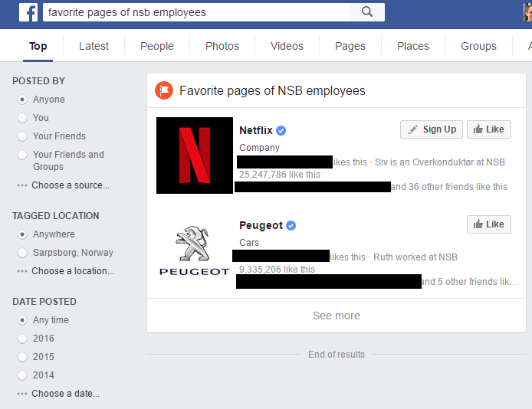This screenshot has height=409, width=532.
Task: Click '9,335,206 like this' text
Action: pyautogui.click(x=277, y=270)
